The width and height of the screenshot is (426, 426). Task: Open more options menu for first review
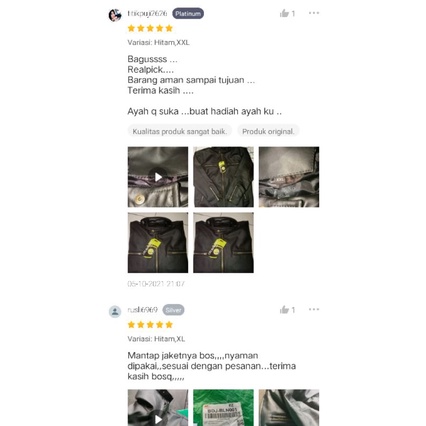pos(314,13)
